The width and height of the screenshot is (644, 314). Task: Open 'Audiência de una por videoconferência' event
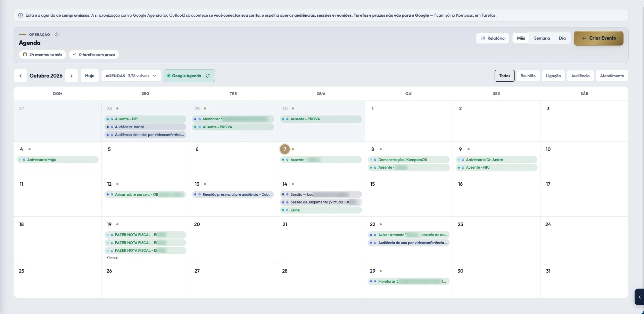[409, 243]
